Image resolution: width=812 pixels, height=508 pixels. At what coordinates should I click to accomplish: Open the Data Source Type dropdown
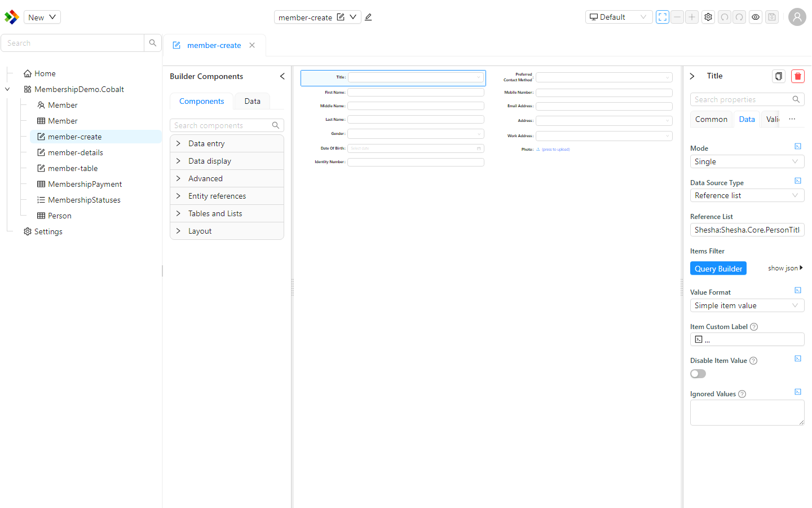747,195
